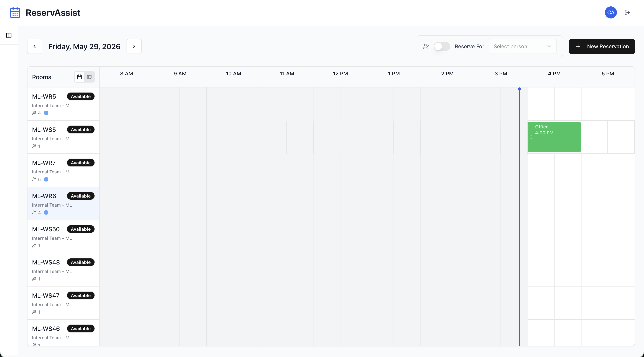Click capacity icon for ML-WR5
Screen dimensions: 644x357
(34, 113)
